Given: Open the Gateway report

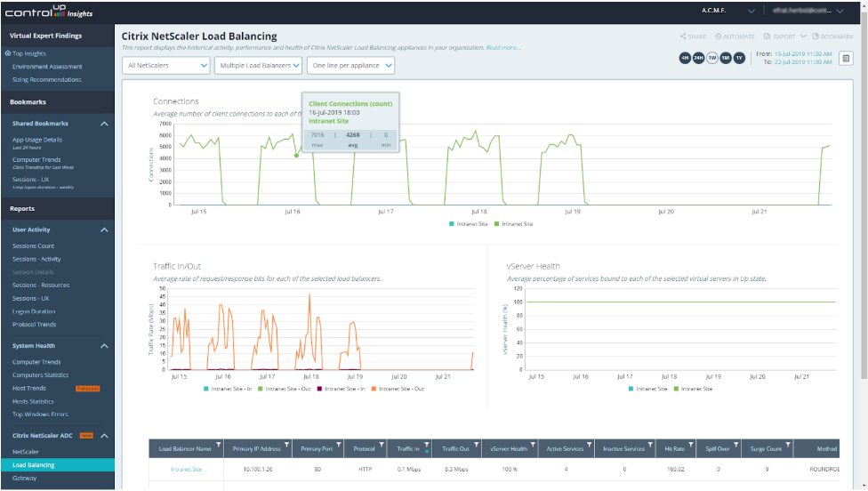Looking at the screenshot, I should [24, 479].
